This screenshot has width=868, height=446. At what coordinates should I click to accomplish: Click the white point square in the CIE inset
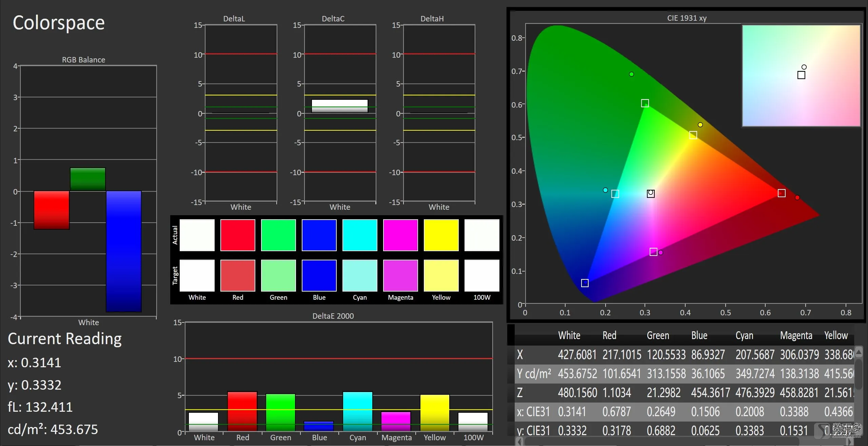(801, 75)
